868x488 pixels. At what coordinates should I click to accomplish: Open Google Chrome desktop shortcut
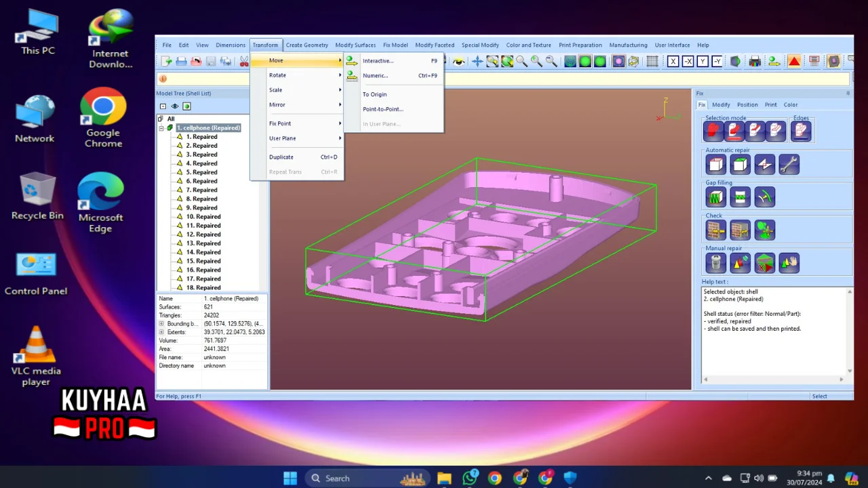click(103, 119)
